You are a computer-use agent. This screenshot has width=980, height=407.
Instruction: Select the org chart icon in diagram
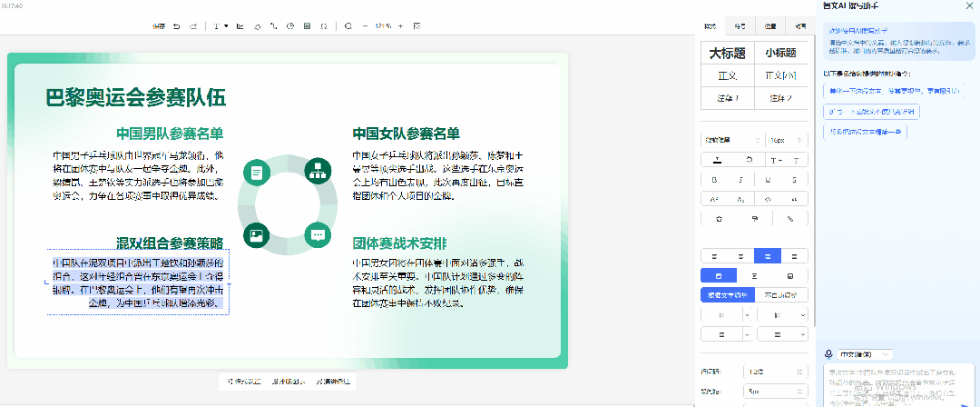[x=318, y=170]
